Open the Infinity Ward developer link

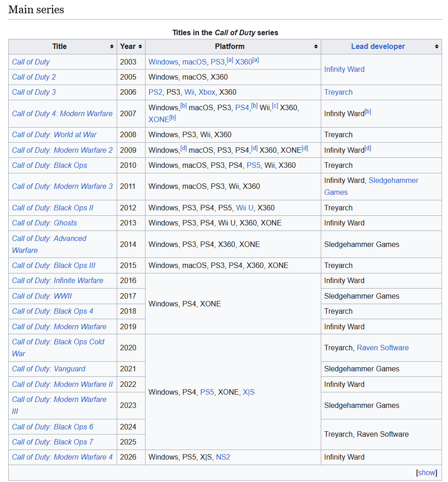[344, 69]
